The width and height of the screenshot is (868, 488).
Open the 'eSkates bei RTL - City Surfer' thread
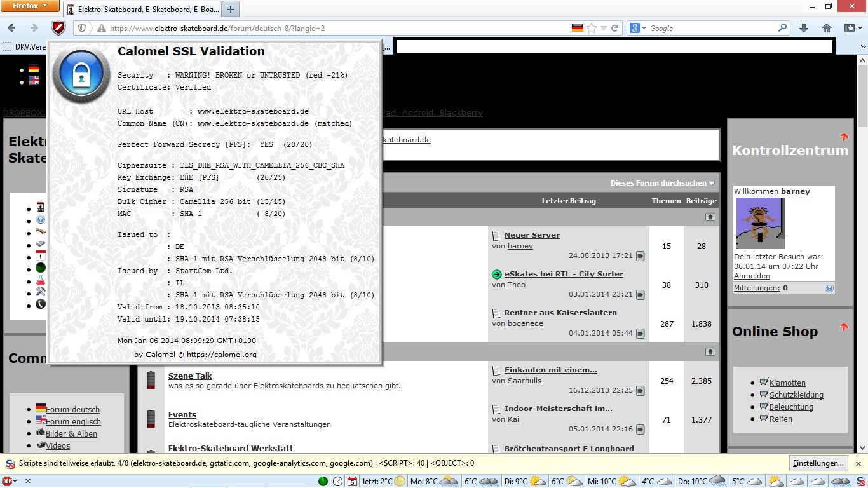pyautogui.click(x=564, y=274)
